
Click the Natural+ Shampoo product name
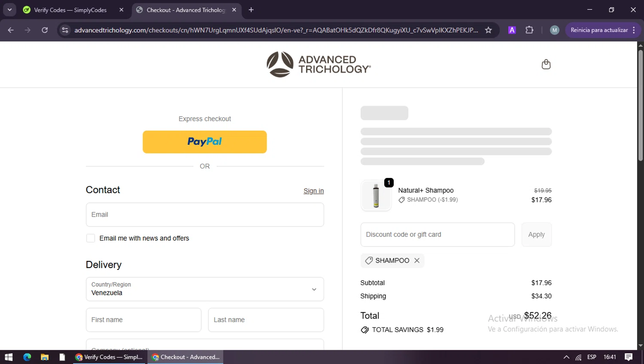tap(425, 190)
